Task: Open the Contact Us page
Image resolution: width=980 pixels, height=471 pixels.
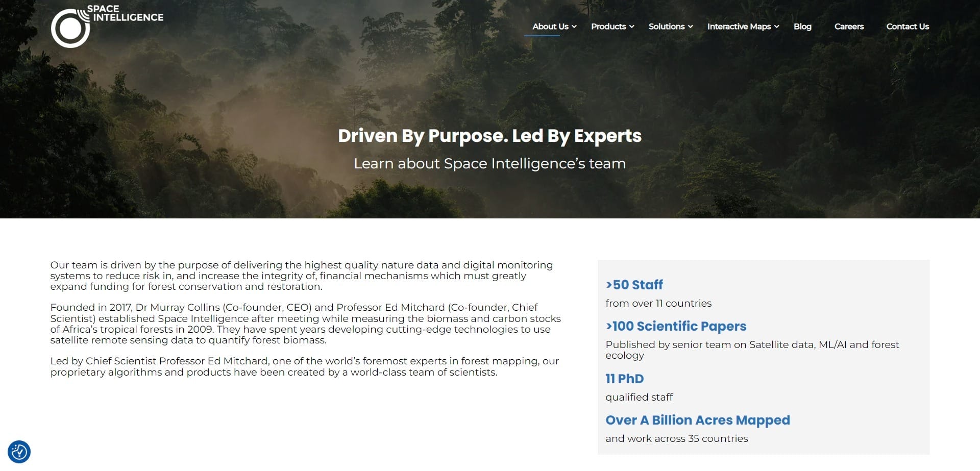Action: [908, 27]
